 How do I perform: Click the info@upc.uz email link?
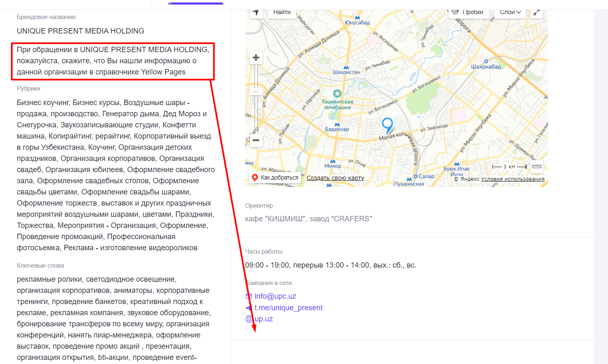275,296
